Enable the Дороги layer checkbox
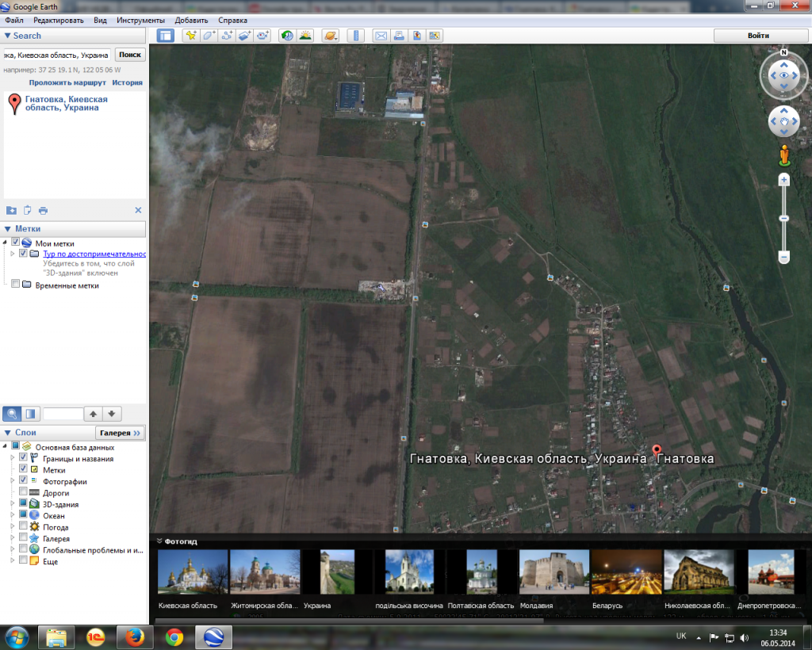 point(24,493)
